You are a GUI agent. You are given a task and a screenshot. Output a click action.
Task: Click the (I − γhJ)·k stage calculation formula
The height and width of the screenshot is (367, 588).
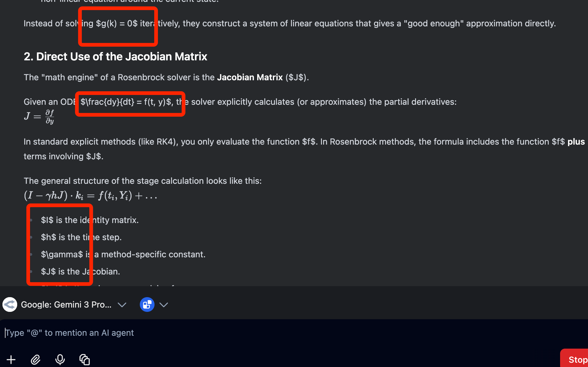point(90,195)
